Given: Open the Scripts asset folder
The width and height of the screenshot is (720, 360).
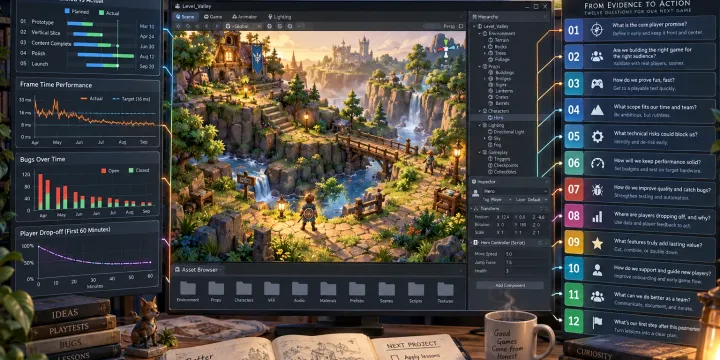Looking at the screenshot, I should [x=416, y=291].
